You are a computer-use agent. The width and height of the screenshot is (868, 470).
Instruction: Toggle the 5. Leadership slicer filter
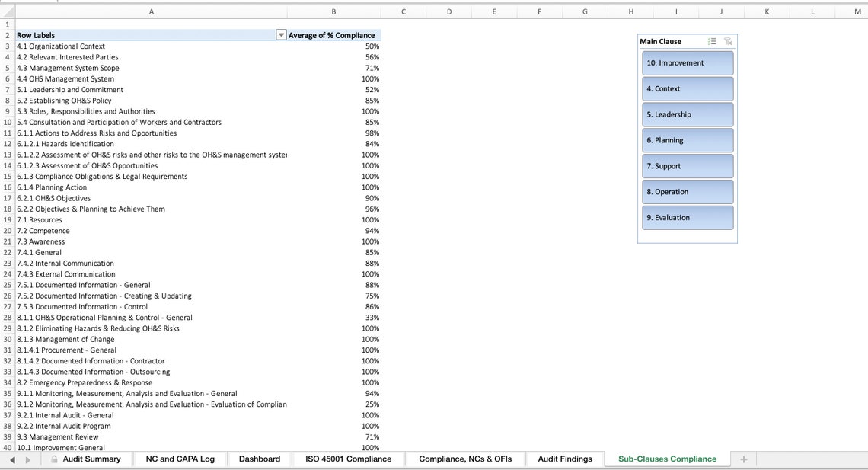(685, 114)
